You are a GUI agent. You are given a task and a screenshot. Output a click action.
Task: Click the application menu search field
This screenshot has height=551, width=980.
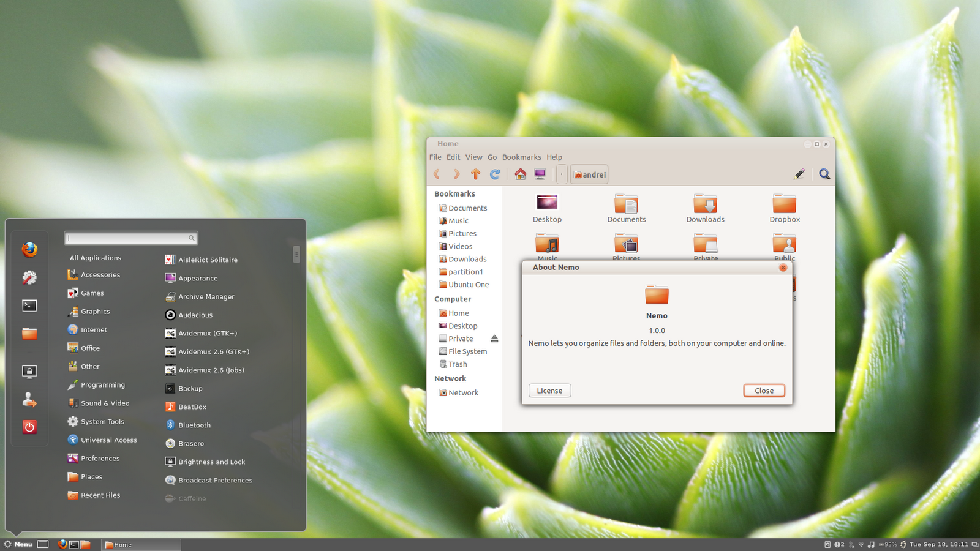pyautogui.click(x=130, y=238)
